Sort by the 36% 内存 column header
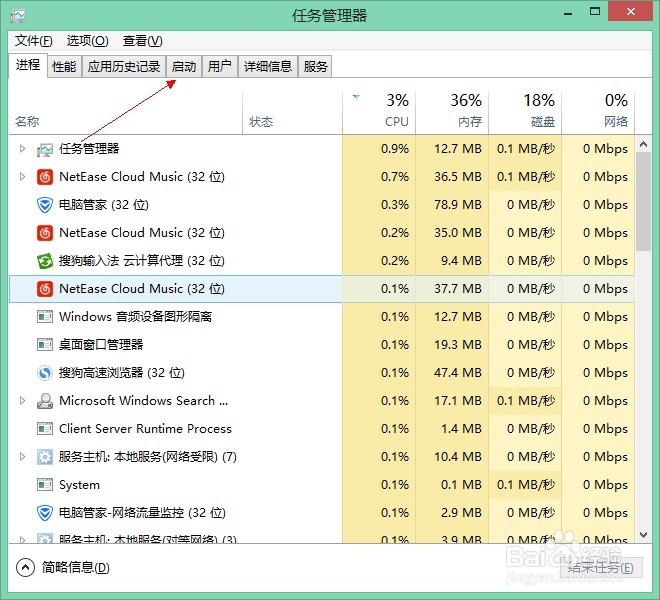The image size is (660, 600). tap(452, 112)
